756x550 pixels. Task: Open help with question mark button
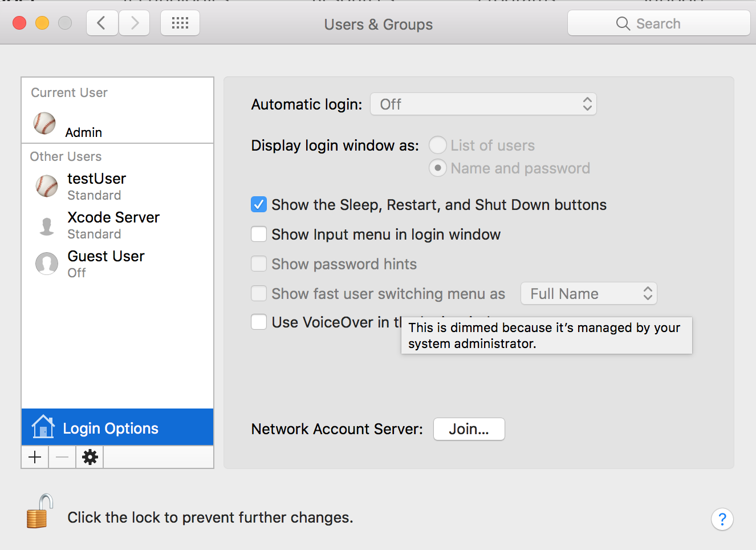(x=722, y=519)
